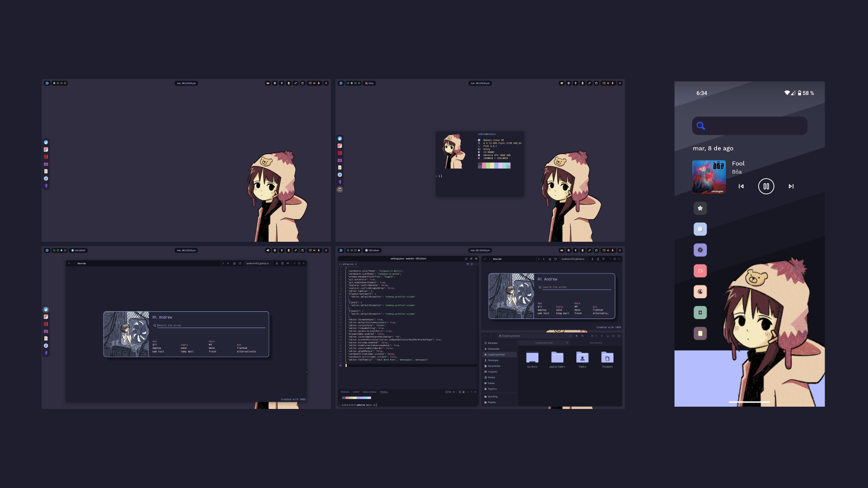Maximize VSCodium terminal panel with the chevron
The height and width of the screenshot is (488, 868).
(472, 392)
